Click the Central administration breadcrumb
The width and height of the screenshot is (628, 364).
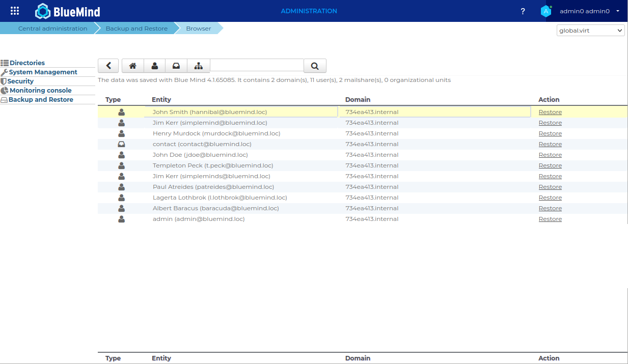[52, 29]
